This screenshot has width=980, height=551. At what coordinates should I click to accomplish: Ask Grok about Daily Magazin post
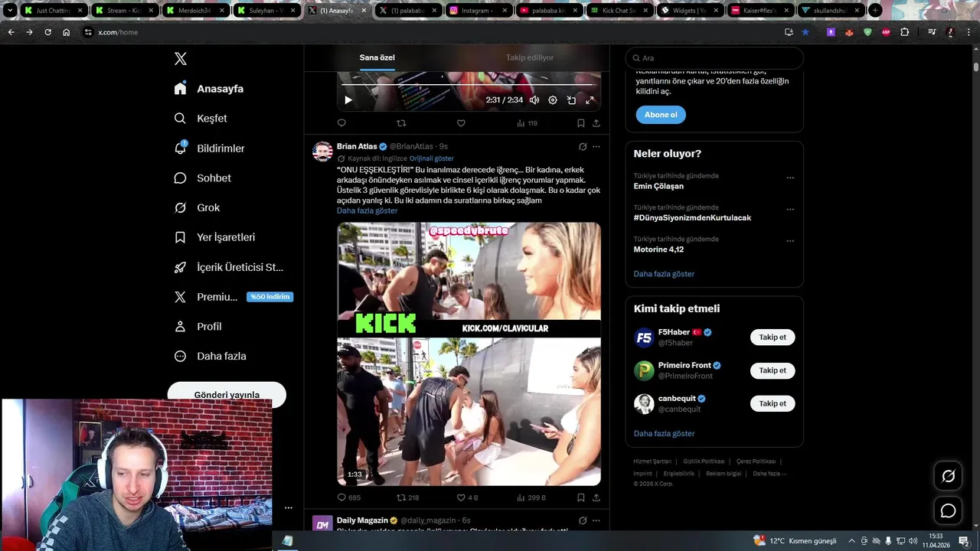pyautogui.click(x=582, y=520)
